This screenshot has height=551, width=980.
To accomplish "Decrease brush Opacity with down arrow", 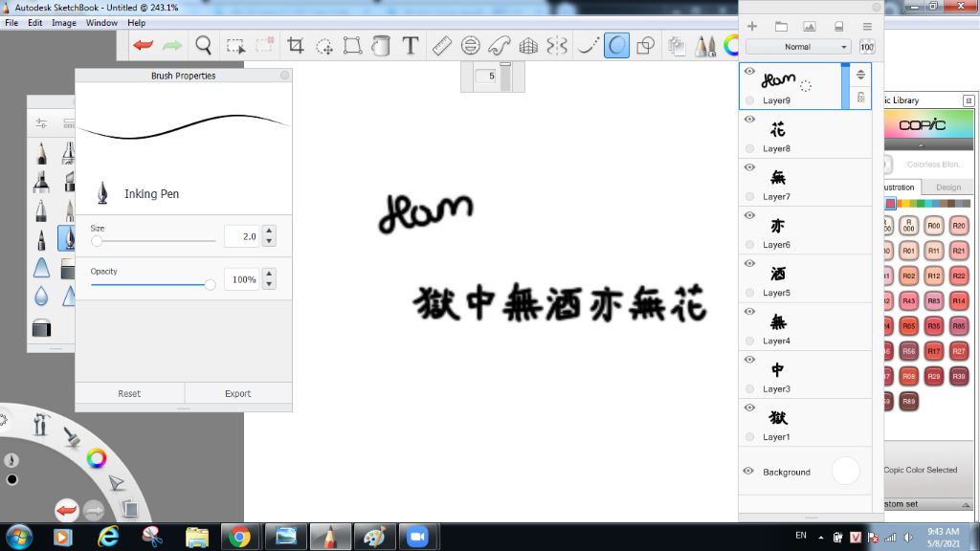I will 269,284.
